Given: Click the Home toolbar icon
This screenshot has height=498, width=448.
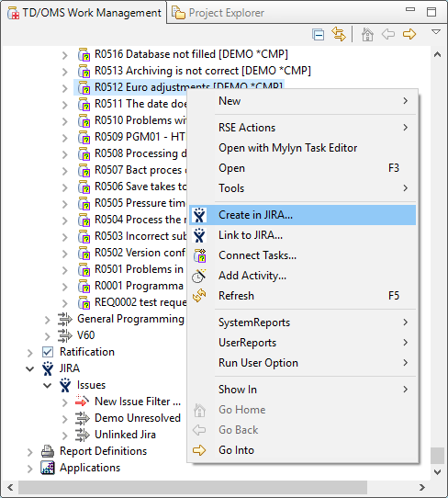Looking at the screenshot, I should [367, 34].
